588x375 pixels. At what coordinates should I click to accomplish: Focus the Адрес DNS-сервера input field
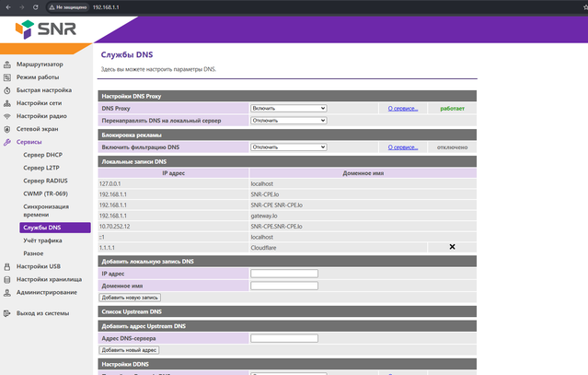(284, 338)
